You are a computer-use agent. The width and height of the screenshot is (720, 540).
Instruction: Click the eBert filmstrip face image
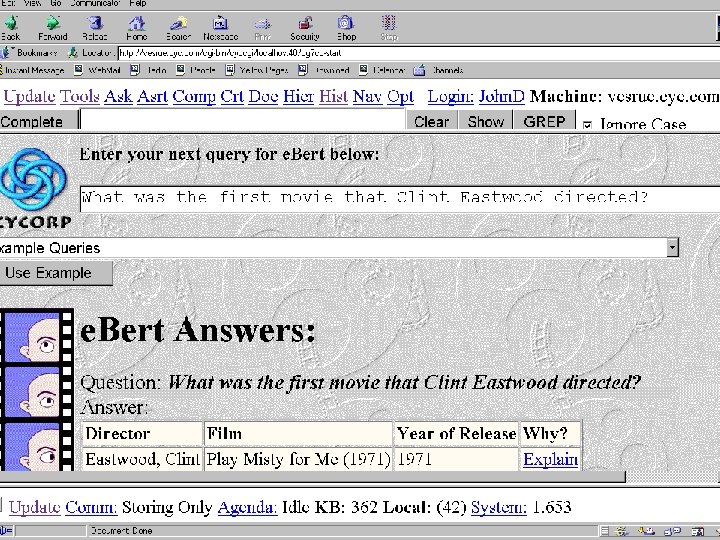click(37, 389)
